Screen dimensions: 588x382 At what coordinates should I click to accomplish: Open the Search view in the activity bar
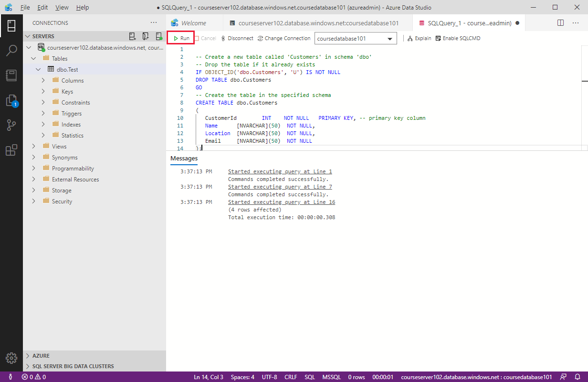click(x=11, y=51)
